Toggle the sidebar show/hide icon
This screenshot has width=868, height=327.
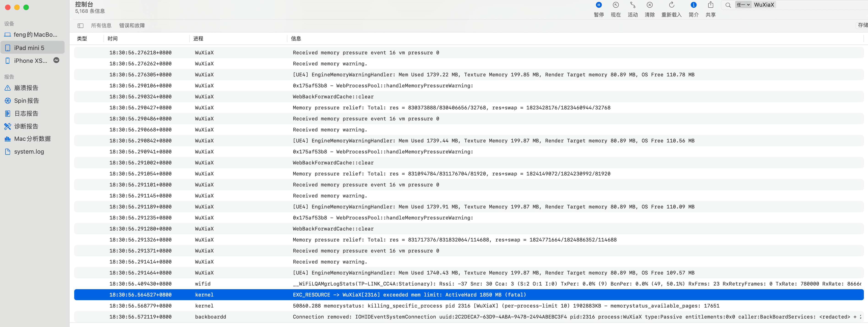click(80, 26)
